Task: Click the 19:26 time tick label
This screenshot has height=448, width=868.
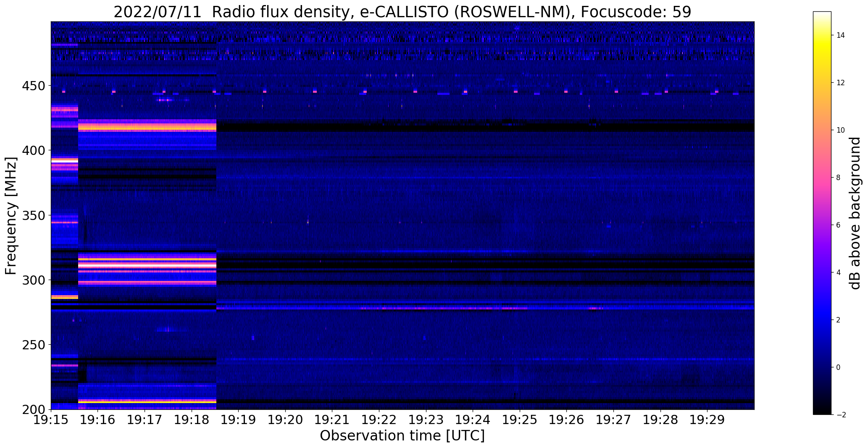Action: click(567, 420)
